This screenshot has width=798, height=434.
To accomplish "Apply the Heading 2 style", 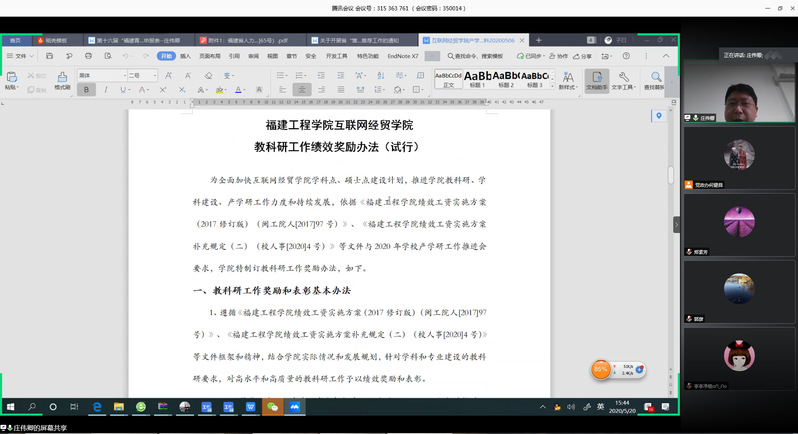I will point(505,79).
